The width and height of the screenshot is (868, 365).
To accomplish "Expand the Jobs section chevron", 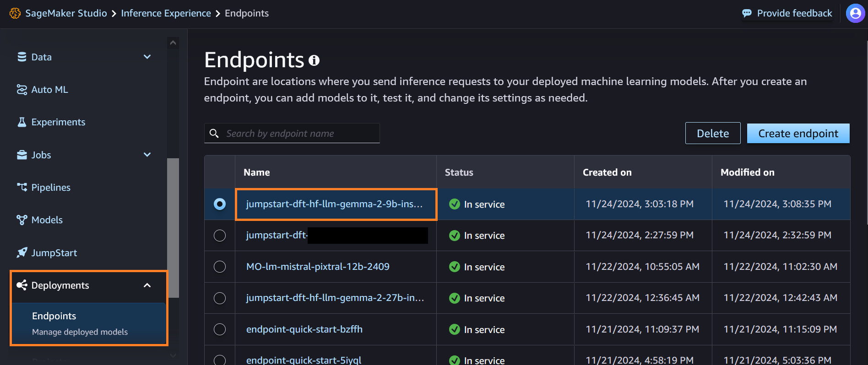I will [147, 155].
